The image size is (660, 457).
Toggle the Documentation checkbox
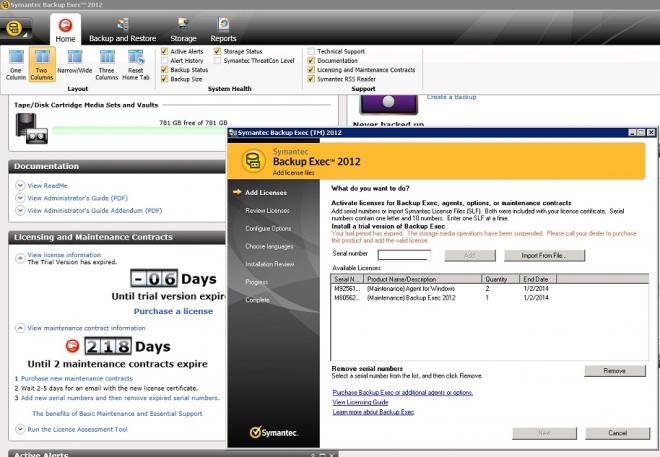click(x=311, y=61)
